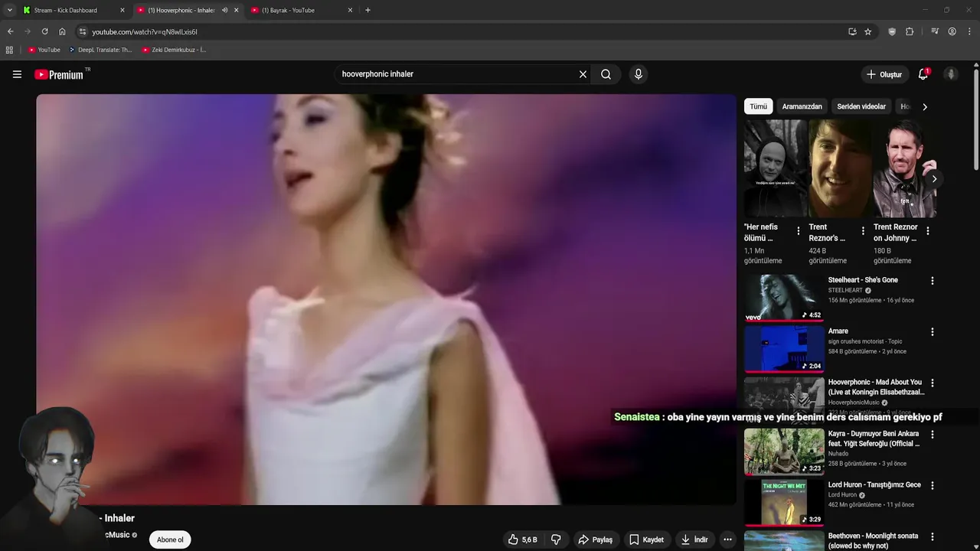
Task: Open the STEELHEART channel name
Action: click(844, 291)
